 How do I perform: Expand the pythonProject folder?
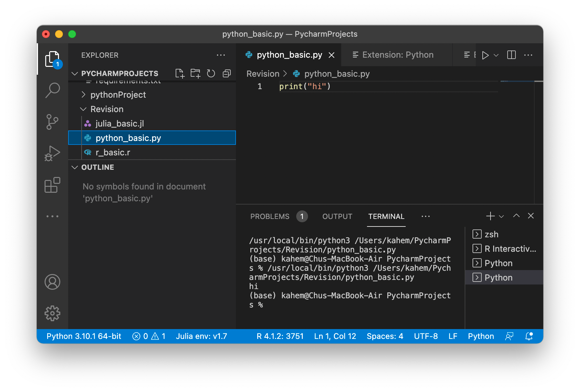(118, 95)
